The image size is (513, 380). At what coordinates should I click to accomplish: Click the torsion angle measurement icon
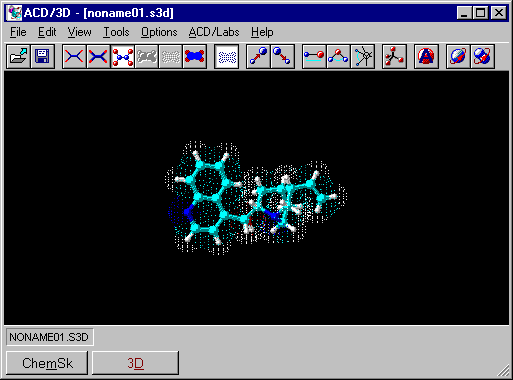point(363,56)
